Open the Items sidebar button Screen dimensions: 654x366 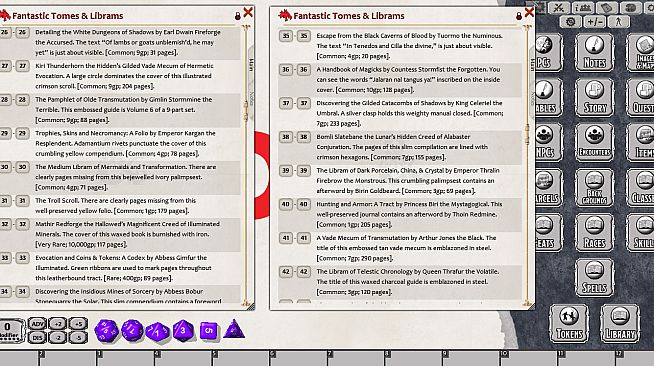tap(640, 143)
